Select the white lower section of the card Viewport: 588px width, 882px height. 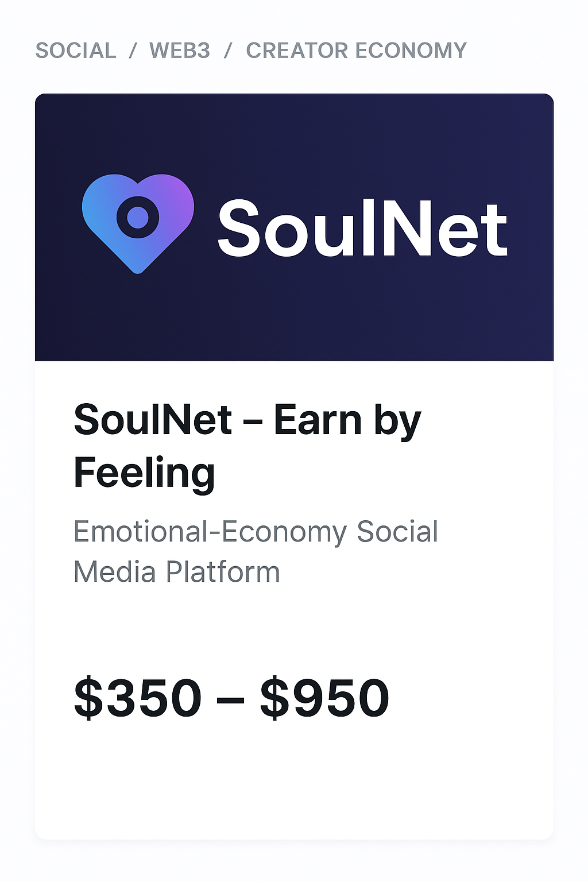tap(294, 804)
